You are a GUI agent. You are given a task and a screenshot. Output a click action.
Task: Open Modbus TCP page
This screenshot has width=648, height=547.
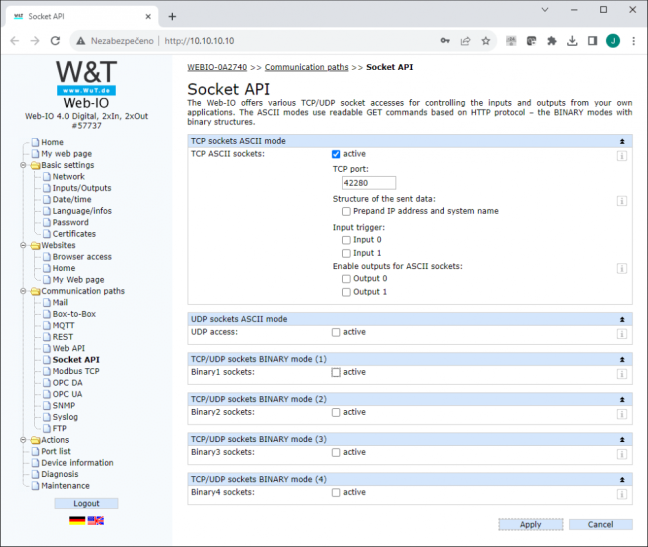[76, 371]
